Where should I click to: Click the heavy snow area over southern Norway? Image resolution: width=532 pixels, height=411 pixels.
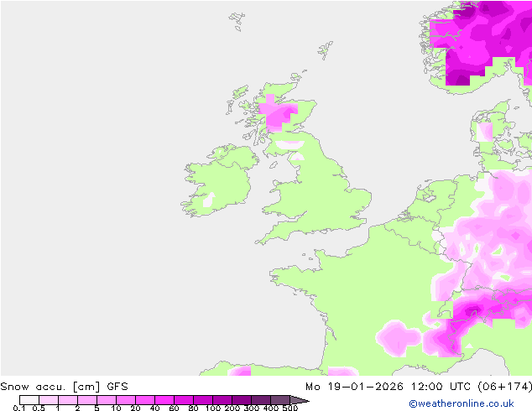click(482, 41)
